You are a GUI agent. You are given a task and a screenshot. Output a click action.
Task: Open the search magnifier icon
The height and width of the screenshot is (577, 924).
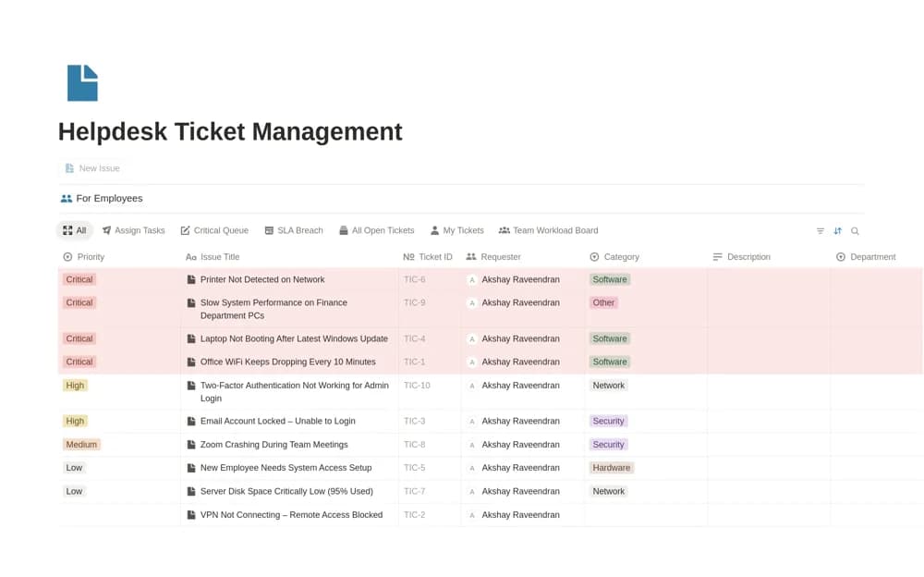[x=855, y=231]
